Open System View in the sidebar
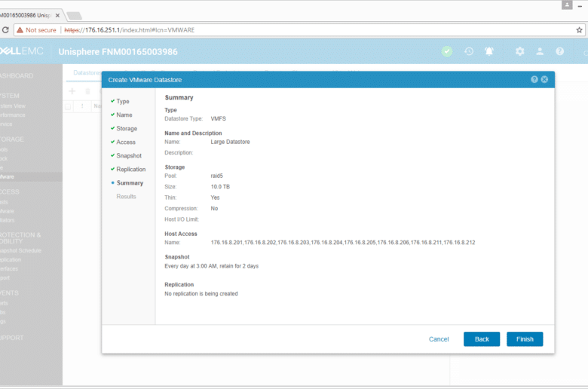Screen dimensions: 588x389 13,106
